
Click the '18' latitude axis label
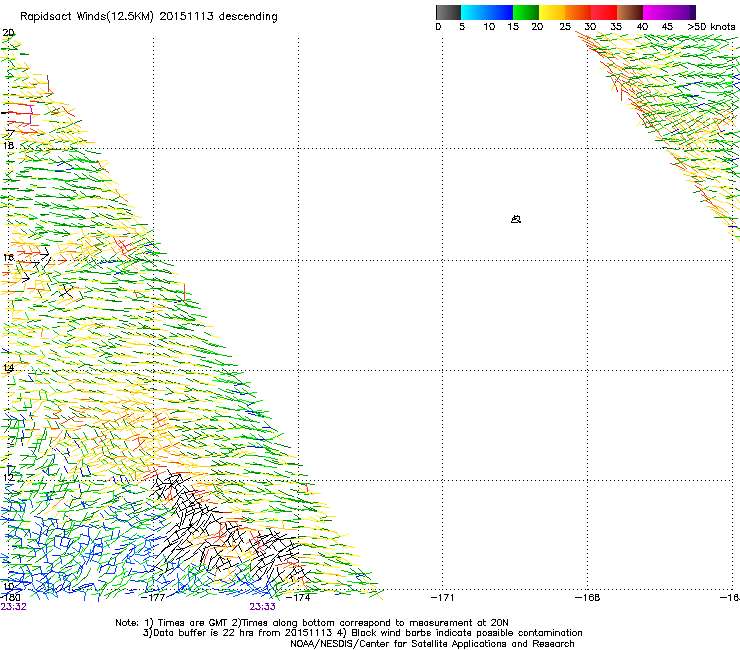[x=8, y=146]
